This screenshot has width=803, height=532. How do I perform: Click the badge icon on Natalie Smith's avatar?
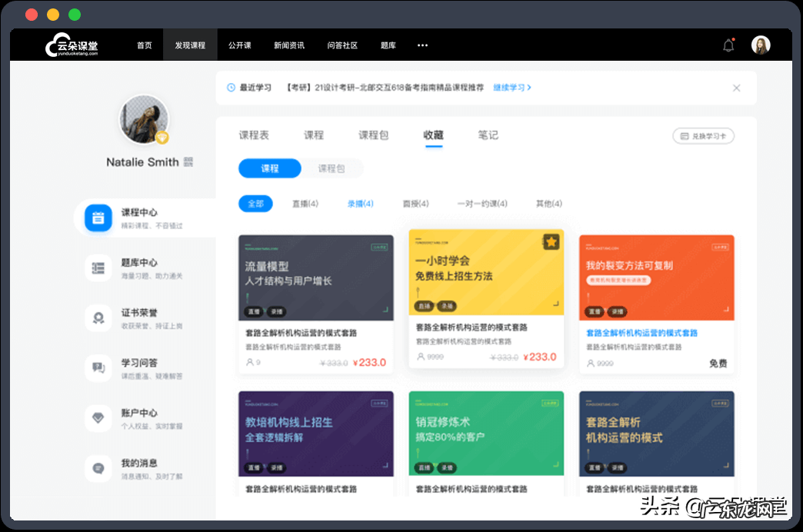coord(162,137)
